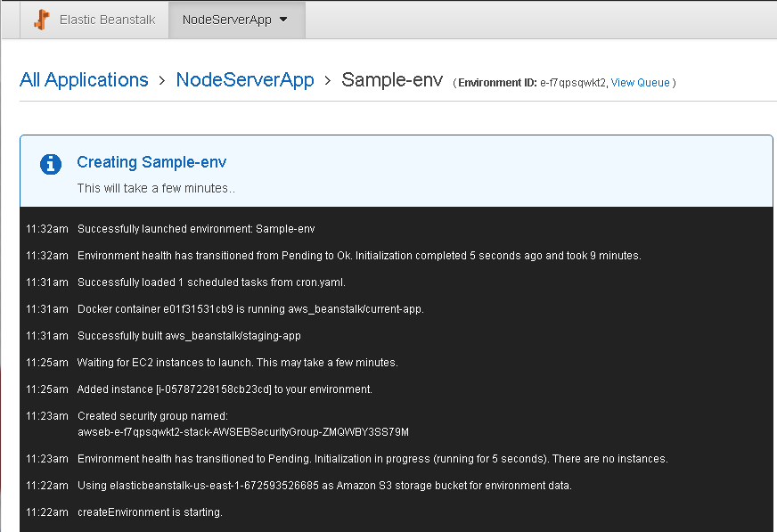777x532 pixels.
Task: Click the Creating Sample-env heading
Action: [151, 162]
